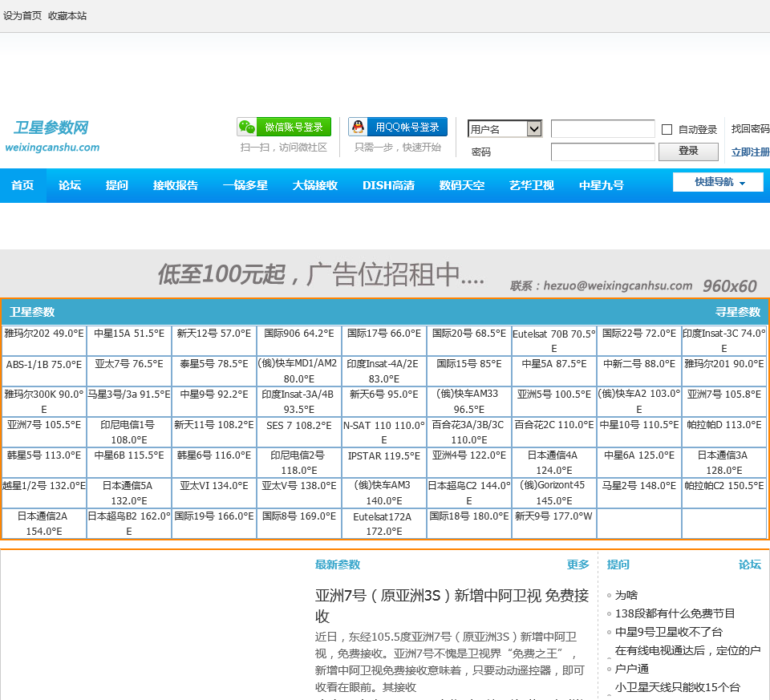This screenshot has width=770, height=700.
Task: Click the WeChat account login button
Action: click(x=284, y=127)
